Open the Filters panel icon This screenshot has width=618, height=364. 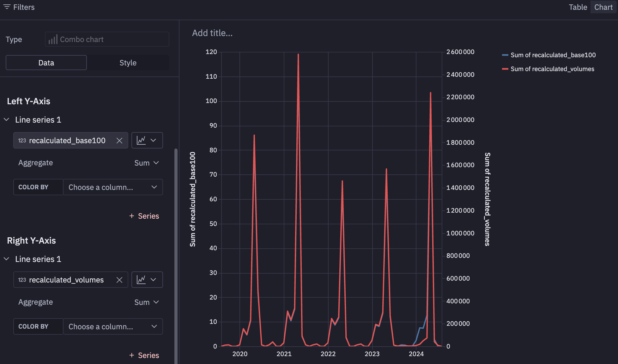point(7,7)
